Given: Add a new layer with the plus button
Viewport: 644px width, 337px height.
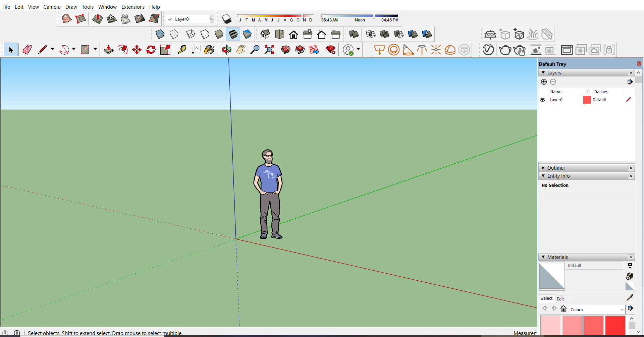Looking at the screenshot, I should click(543, 81).
